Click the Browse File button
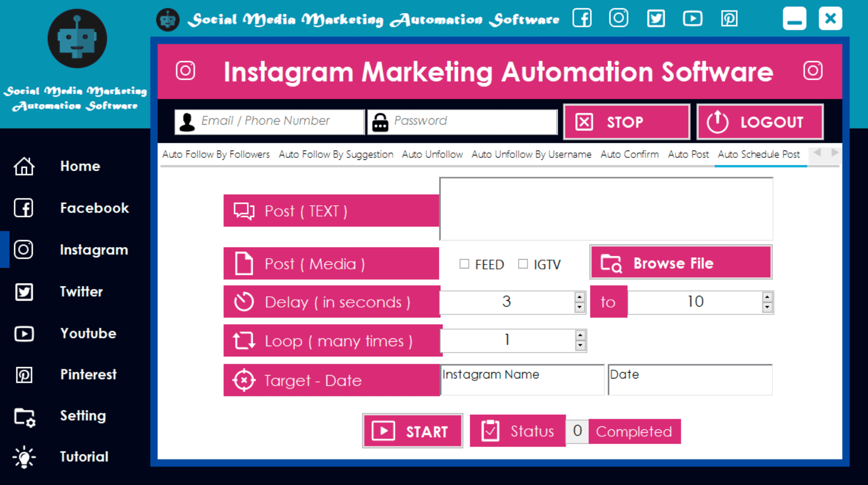The image size is (868, 485). (x=681, y=263)
